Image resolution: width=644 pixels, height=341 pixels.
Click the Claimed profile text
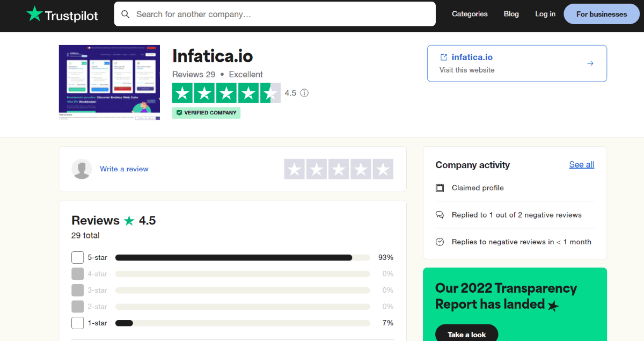(478, 188)
